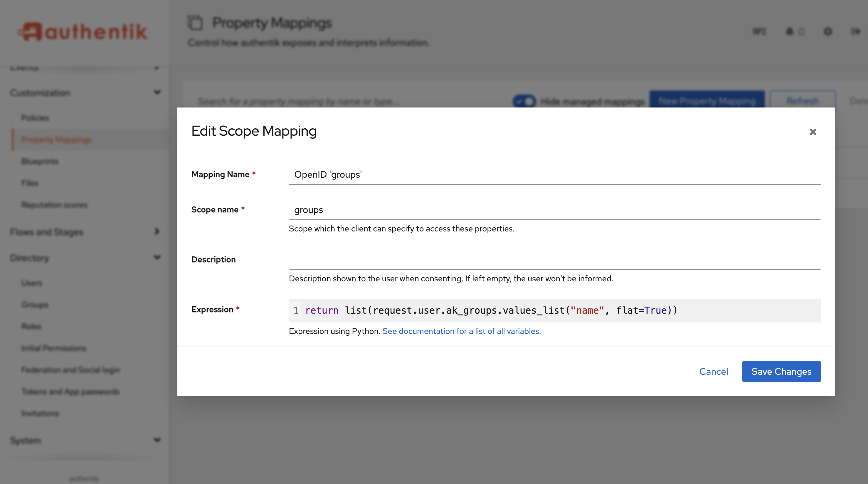Click the API button in header
Viewport: 868px width, 484px height.
coord(759,31)
